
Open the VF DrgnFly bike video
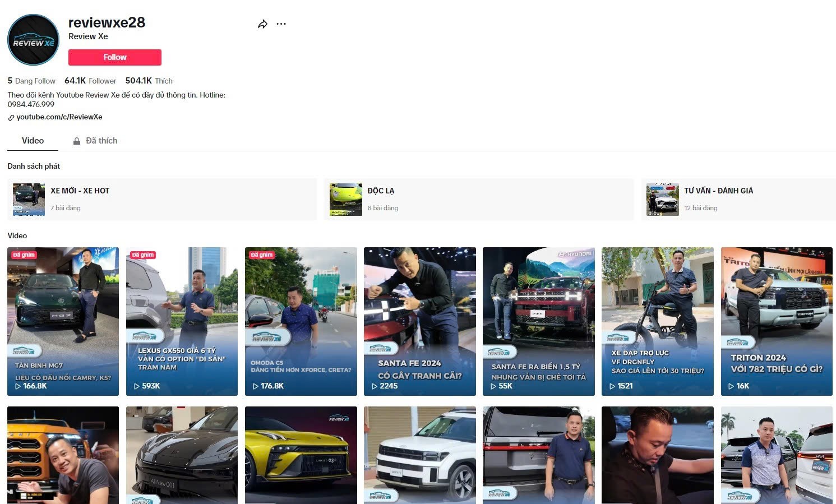click(x=657, y=321)
